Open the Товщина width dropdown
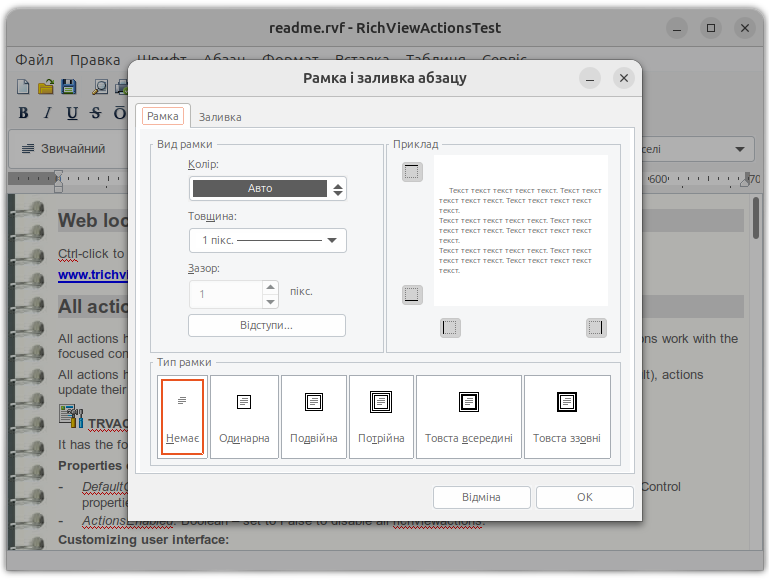Screen dimensions: 769x582 (x=268, y=240)
